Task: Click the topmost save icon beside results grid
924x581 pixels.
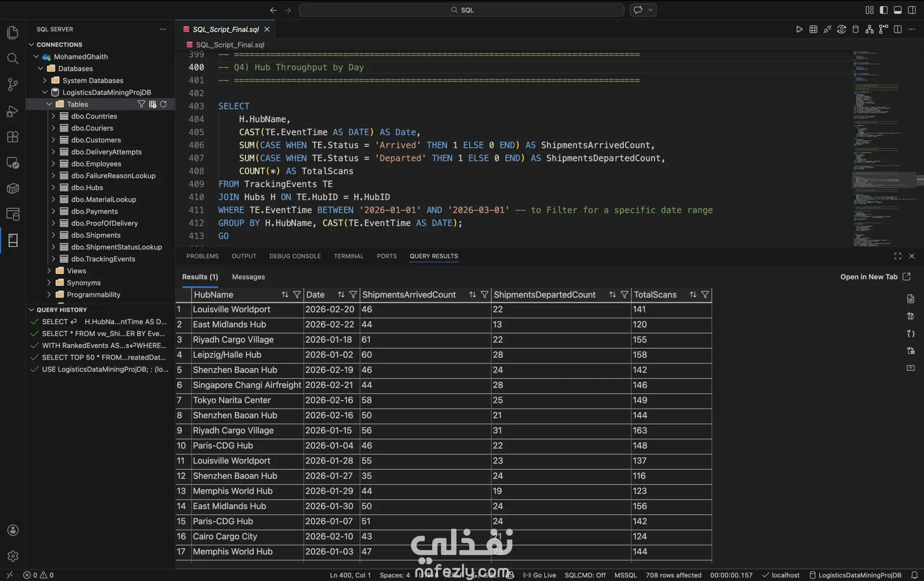Action: 911,299
